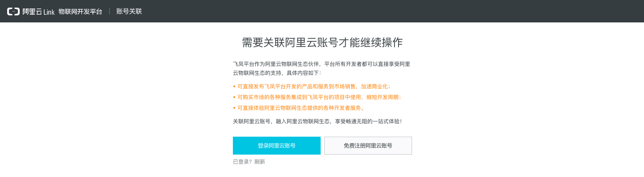Select the 可直接发布飞凤平台开发的产品 bullet text
Screen dimensions: 644x177
[x=314, y=86]
